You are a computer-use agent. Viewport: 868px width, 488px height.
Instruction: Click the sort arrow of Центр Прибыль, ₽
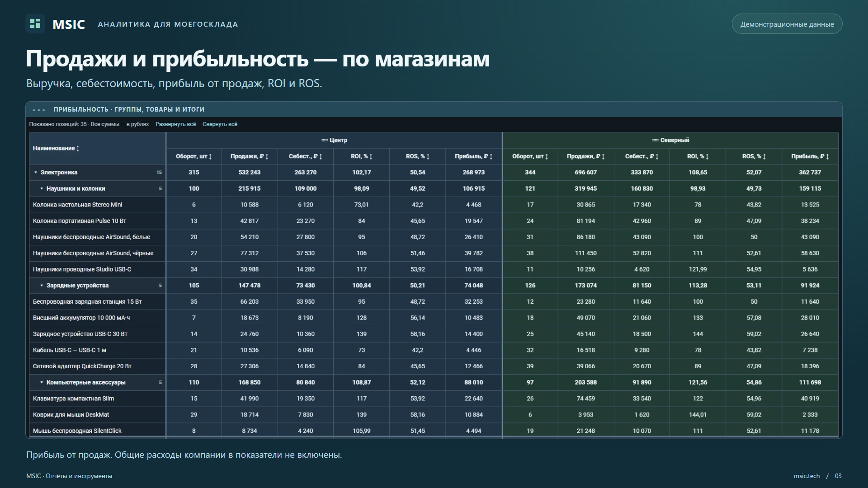(x=491, y=156)
